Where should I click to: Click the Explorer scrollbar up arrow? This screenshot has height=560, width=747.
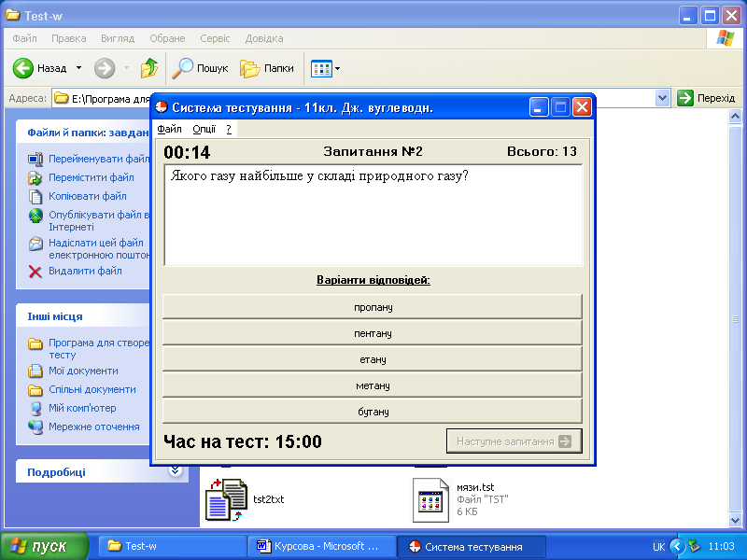pos(735,117)
